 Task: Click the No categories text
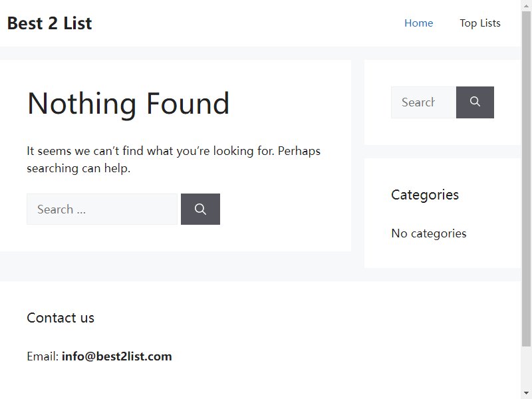click(x=428, y=233)
